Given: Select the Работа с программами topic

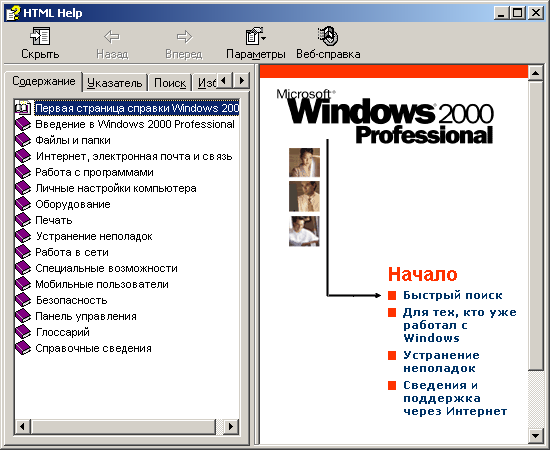Looking at the screenshot, I should pyautogui.click(x=94, y=172).
